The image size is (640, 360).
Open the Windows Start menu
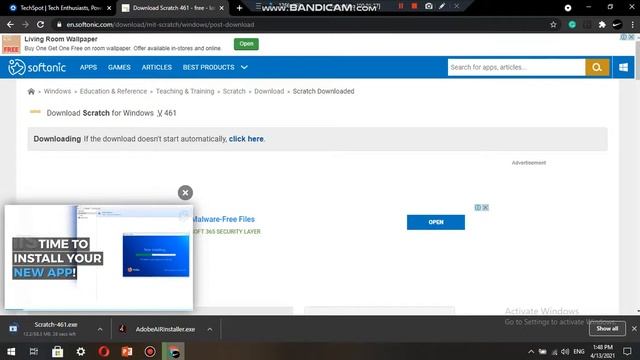click(x=11, y=351)
